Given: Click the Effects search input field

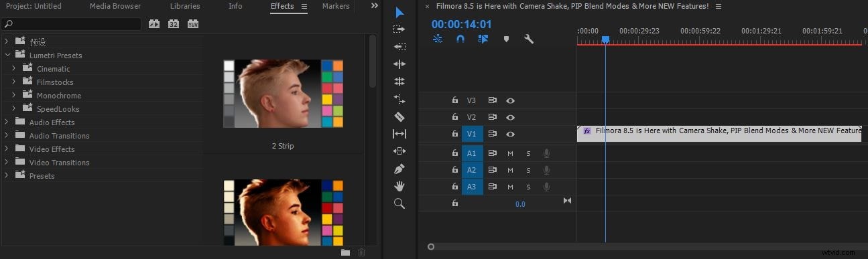Looking at the screenshot, I should pyautogui.click(x=72, y=24).
